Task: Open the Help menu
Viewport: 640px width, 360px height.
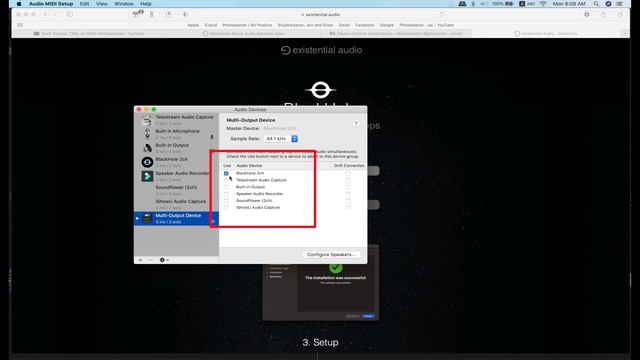Action: [x=146, y=4]
